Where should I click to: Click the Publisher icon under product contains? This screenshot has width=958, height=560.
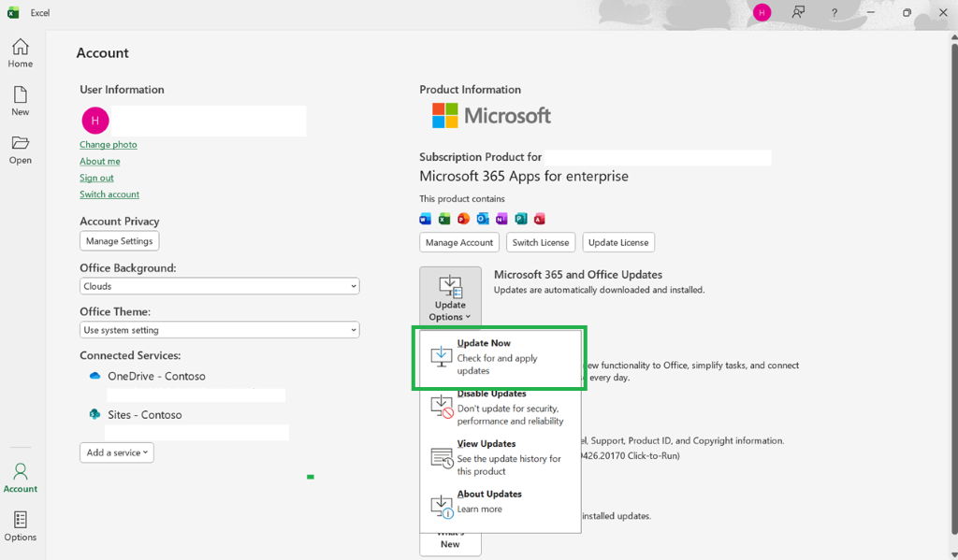tap(520, 219)
